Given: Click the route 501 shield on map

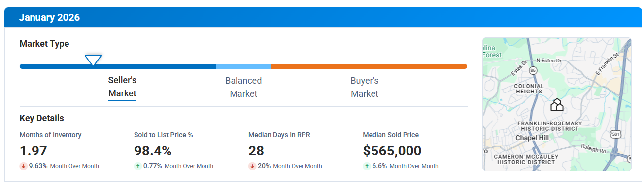Looking at the screenshot, I should (615, 134).
